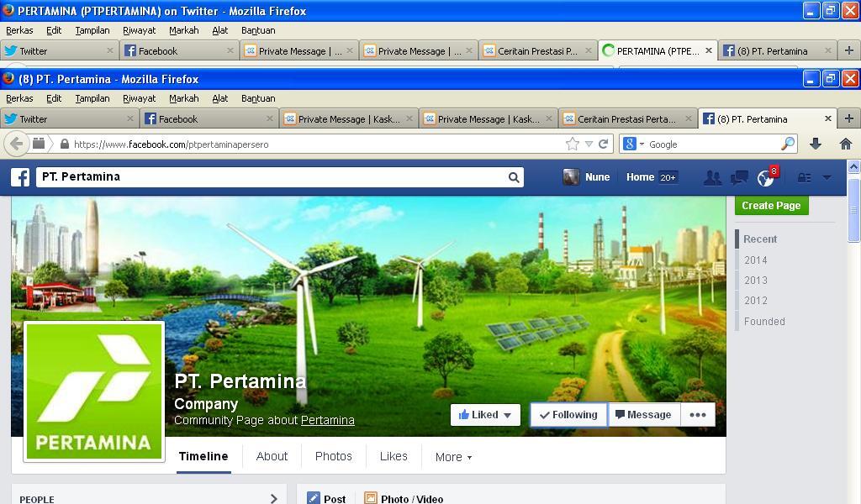Close the Ceritain Prestasi Perta... tab in front window
861x504 pixels.
coord(688,118)
